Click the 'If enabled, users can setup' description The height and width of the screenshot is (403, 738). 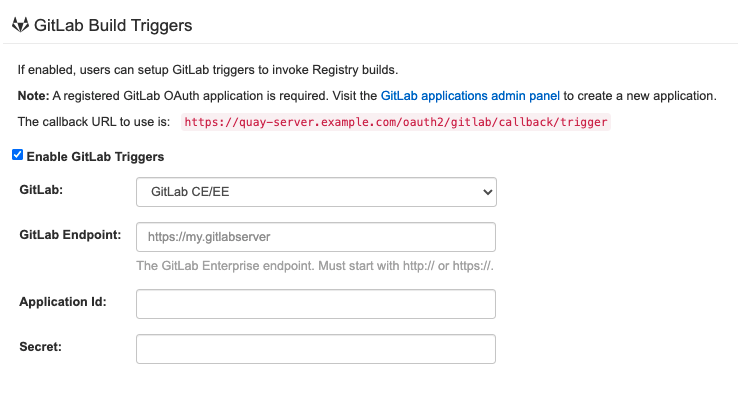[207, 70]
